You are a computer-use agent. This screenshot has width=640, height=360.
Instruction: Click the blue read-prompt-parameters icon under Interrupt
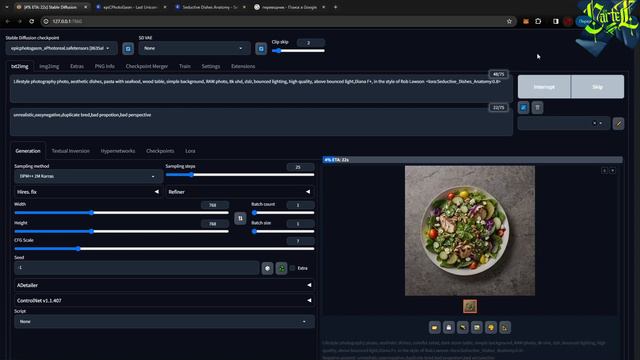coord(523,108)
